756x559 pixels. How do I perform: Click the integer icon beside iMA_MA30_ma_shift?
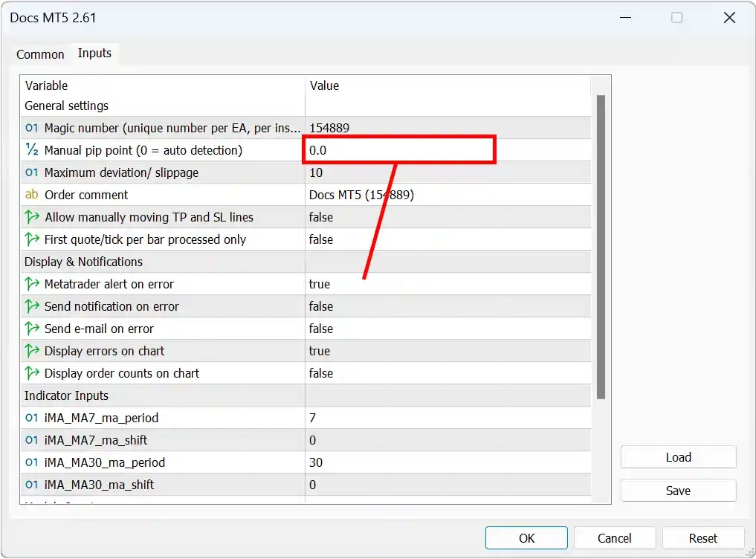point(31,485)
